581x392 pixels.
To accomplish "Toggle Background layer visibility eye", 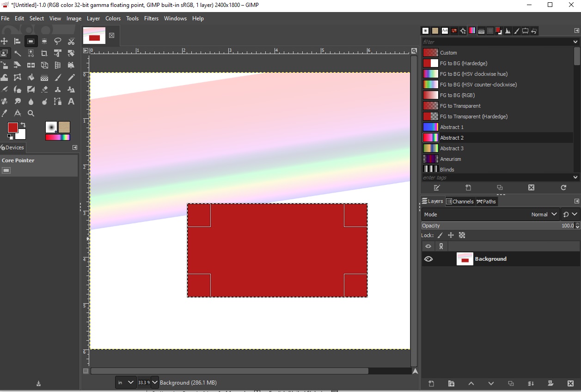I will (428, 259).
